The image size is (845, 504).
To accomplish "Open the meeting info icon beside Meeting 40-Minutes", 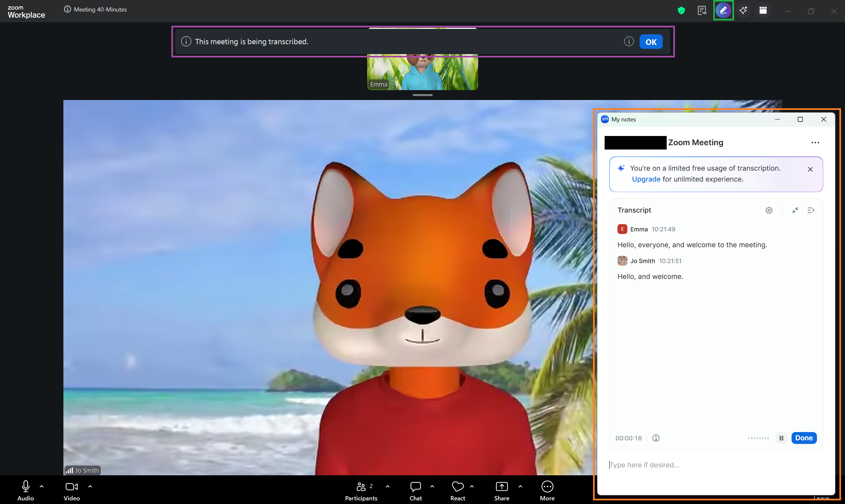I will (67, 10).
